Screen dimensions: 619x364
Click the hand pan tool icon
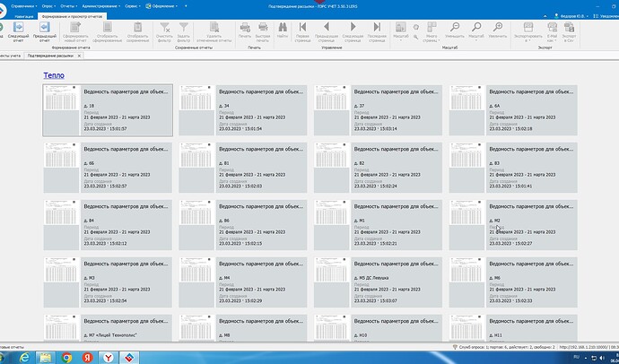[x=416, y=27]
